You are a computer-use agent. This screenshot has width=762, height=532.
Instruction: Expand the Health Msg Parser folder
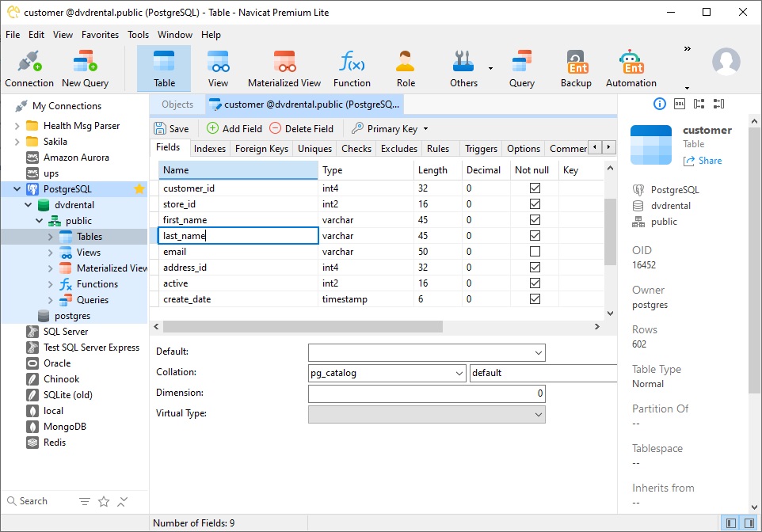tap(17, 127)
